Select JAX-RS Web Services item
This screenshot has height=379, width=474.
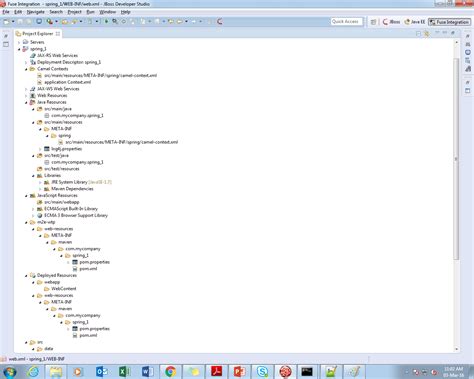tap(57, 56)
